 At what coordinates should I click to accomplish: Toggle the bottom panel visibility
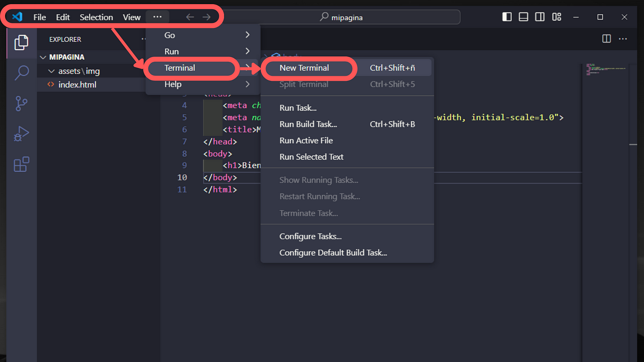tap(523, 17)
